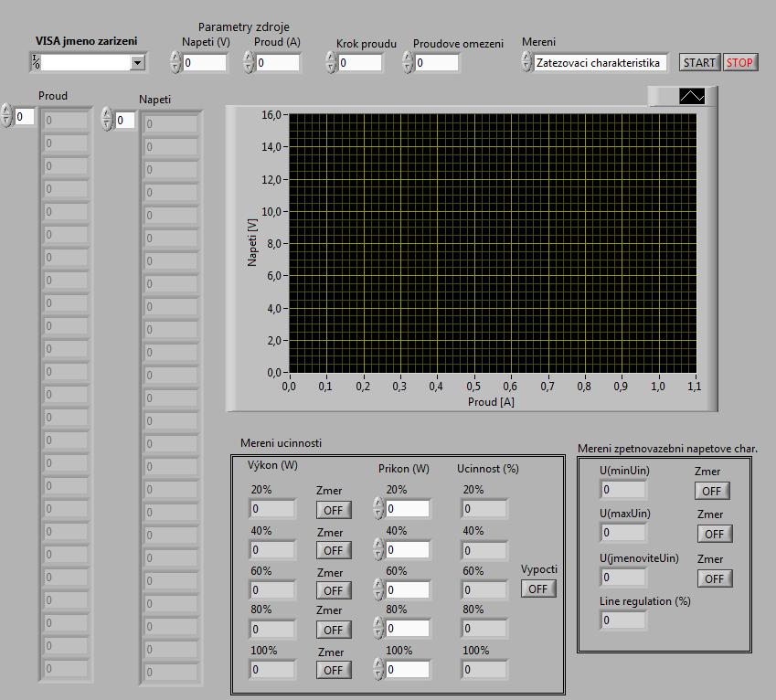This screenshot has width=776, height=700.
Task: Click the U(minUin) indicator field
Action: coord(623,490)
